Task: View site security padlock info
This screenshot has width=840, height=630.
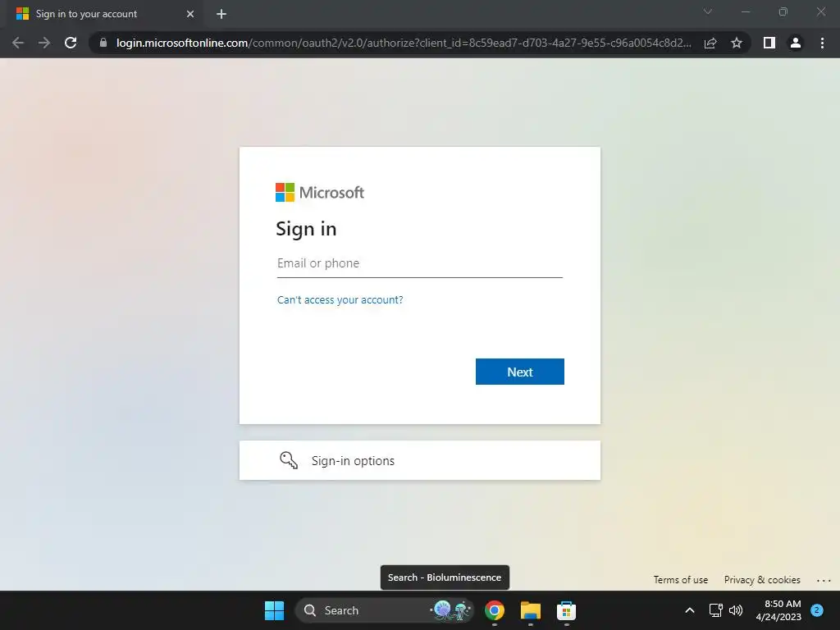Action: point(103,43)
